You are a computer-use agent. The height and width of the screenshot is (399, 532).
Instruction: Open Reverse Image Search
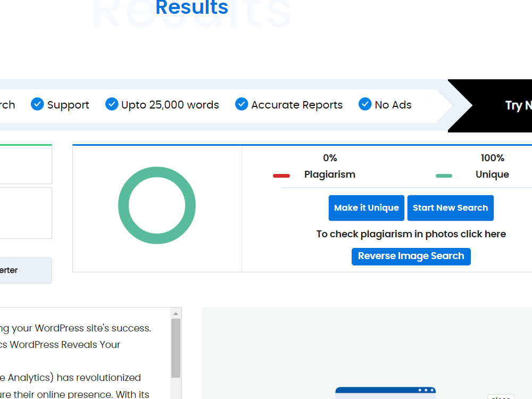411,256
